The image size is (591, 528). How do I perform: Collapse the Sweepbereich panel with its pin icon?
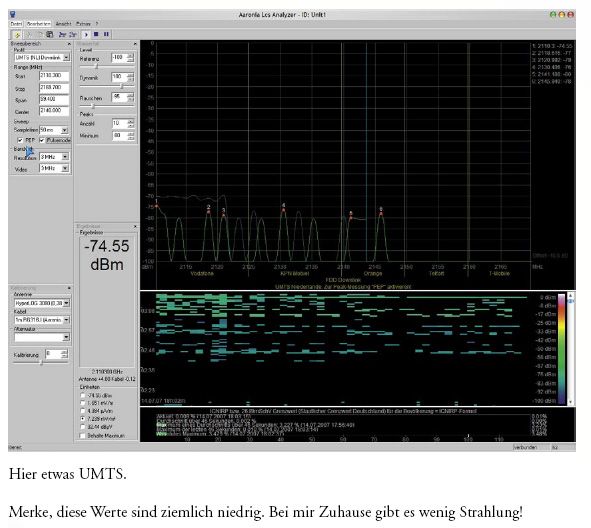pos(69,44)
